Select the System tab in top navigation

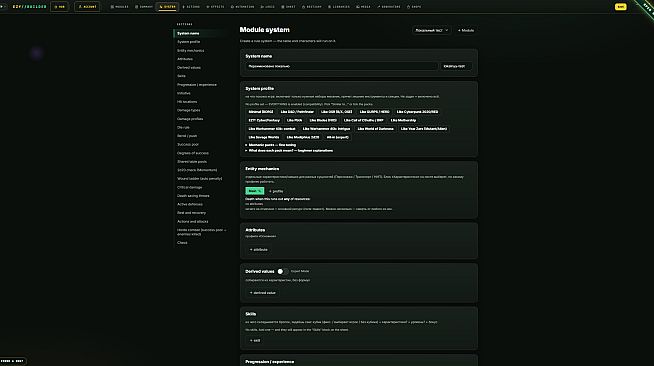[x=168, y=7]
